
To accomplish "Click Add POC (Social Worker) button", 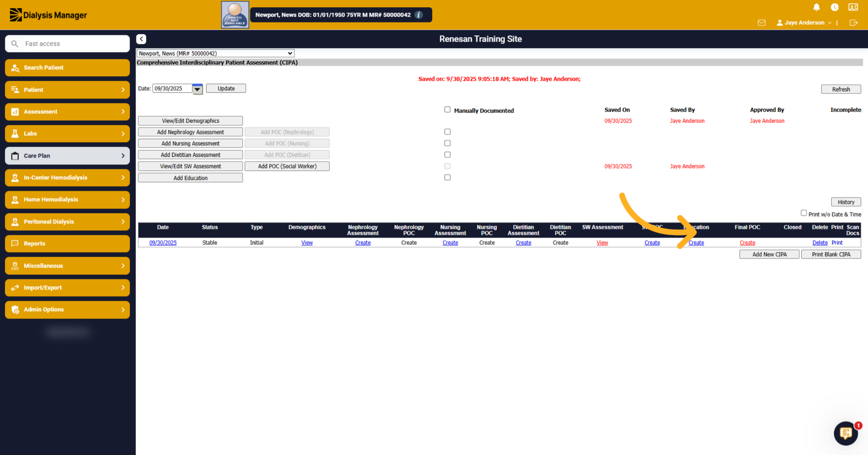I will pos(287,166).
